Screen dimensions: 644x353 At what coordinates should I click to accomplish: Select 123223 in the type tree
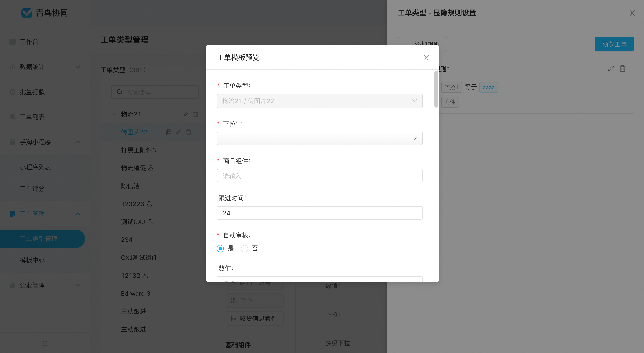pyautogui.click(x=133, y=204)
